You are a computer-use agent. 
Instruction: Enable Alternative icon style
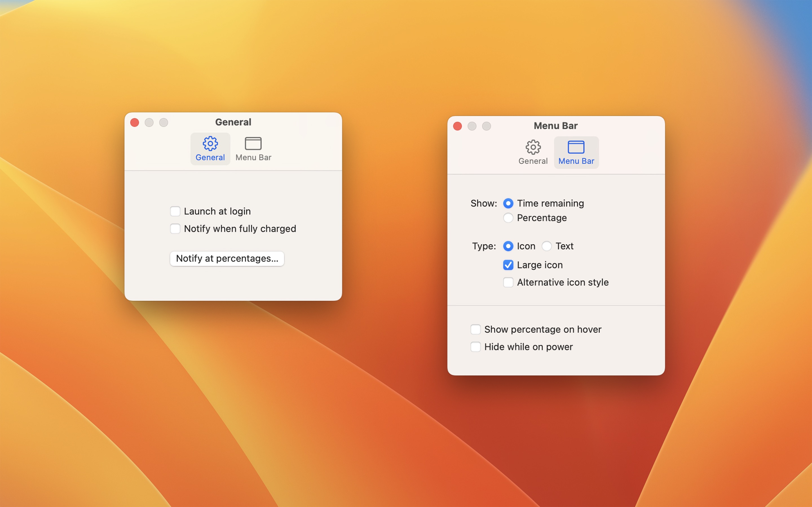(508, 282)
